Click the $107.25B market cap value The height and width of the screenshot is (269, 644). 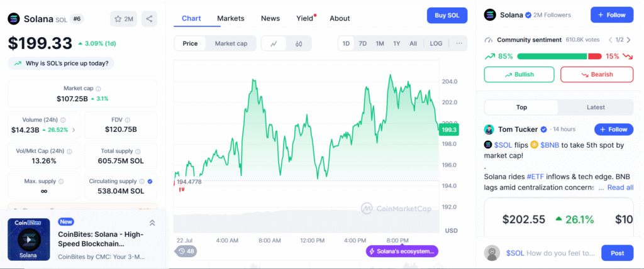[x=72, y=99]
